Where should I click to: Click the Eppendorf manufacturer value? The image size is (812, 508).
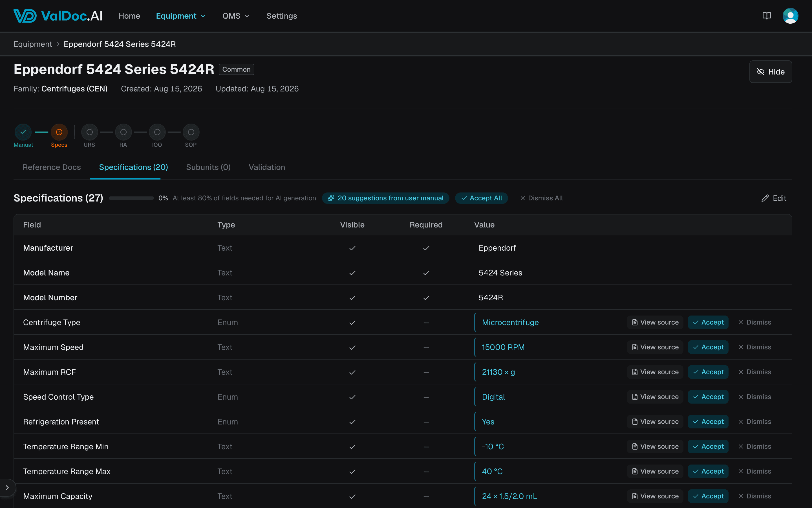tap(497, 248)
